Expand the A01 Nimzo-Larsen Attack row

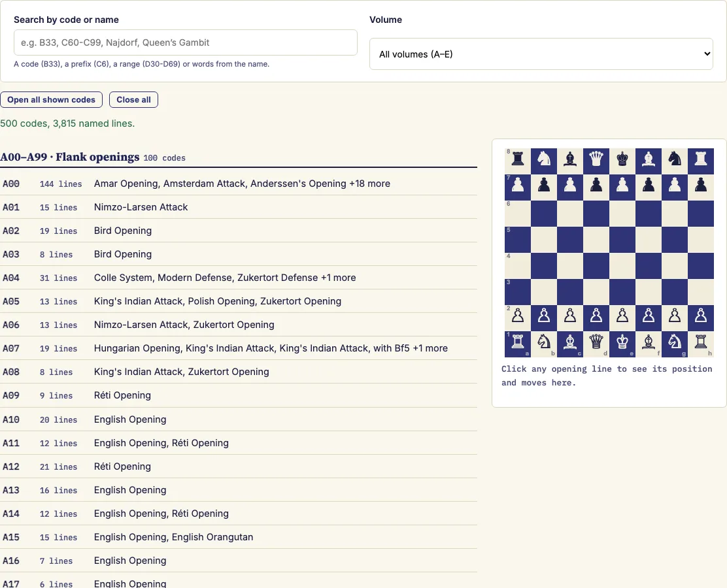(x=239, y=207)
